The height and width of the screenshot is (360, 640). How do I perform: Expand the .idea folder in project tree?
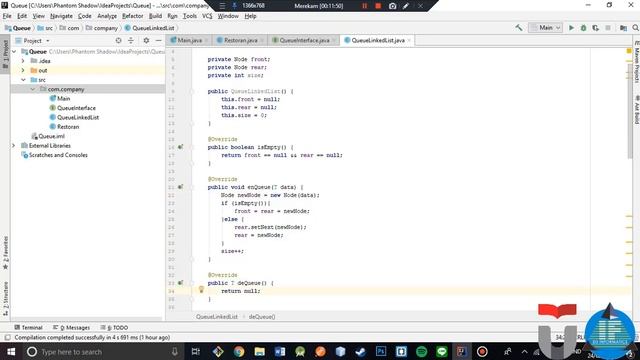tap(23, 61)
